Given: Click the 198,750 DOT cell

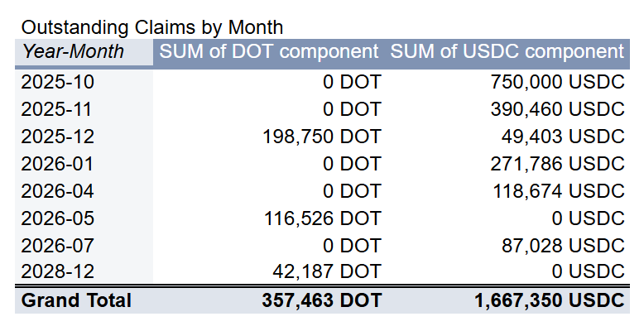Looking at the screenshot, I should tap(321, 137).
